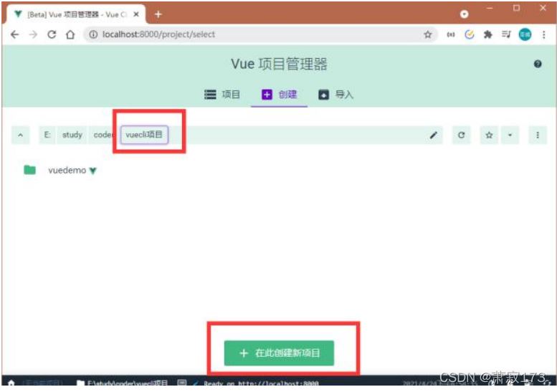The image size is (557, 392).
Task: Click 在此创建新项目 button
Action: pos(279,353)
